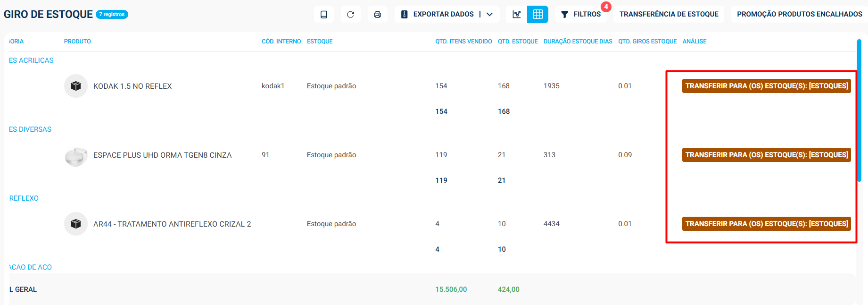Viewport: 868px width, 305px height.
Task: Open Promoção Produtos Encalhados
Action: click(x=799, y=15)
